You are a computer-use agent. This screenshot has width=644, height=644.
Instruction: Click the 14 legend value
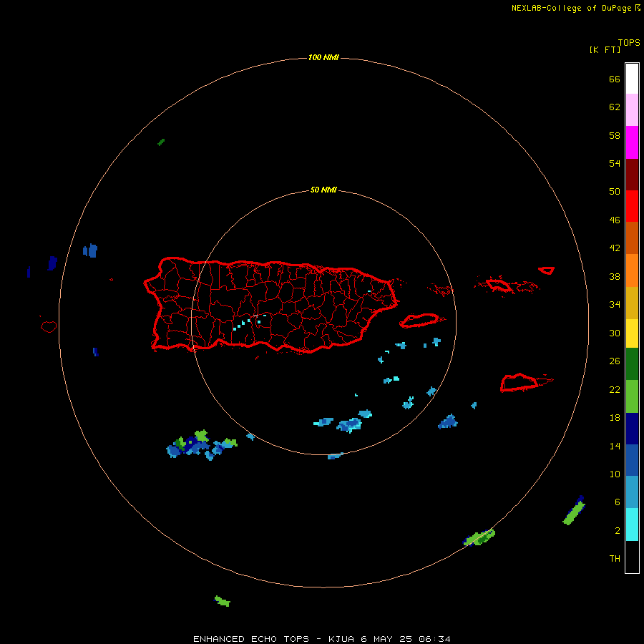coord(615,446)
